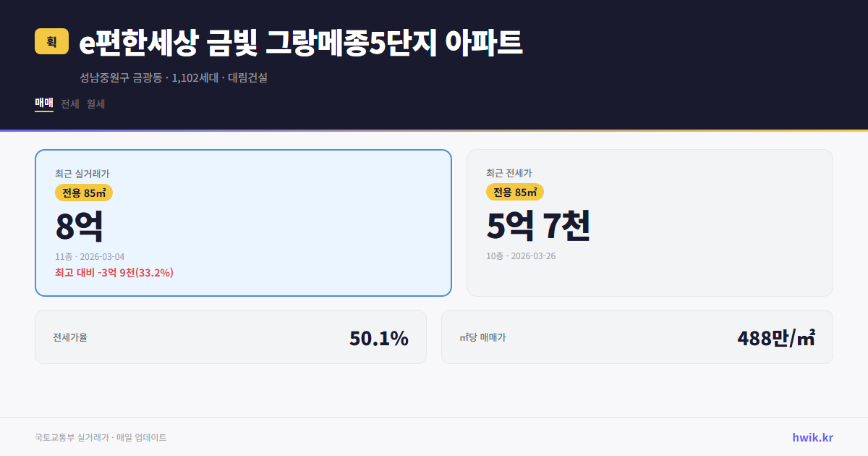Click the 5억 7천 jeonse price figure
This screenshot has height=456, width=868.
pos(538,227)
